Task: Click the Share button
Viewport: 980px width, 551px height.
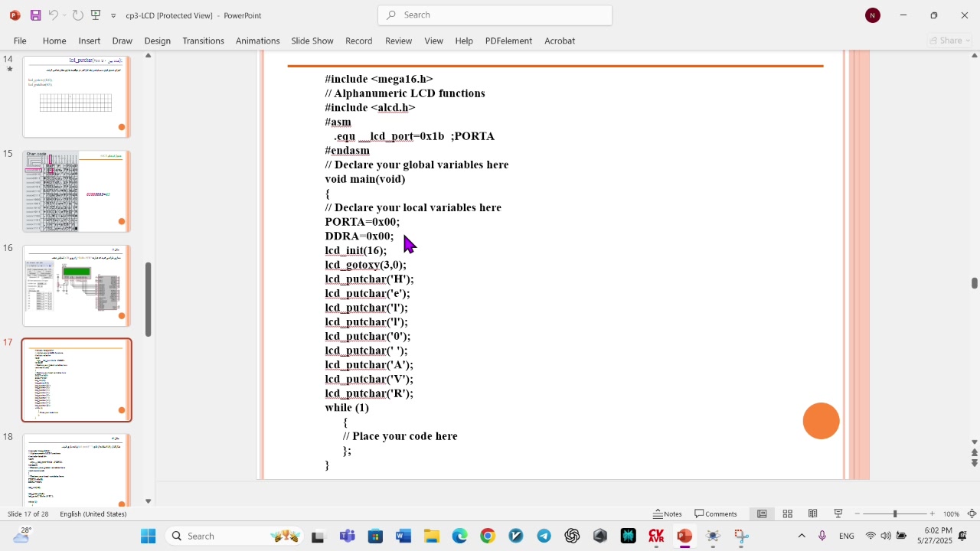Action: click(950, 41)
